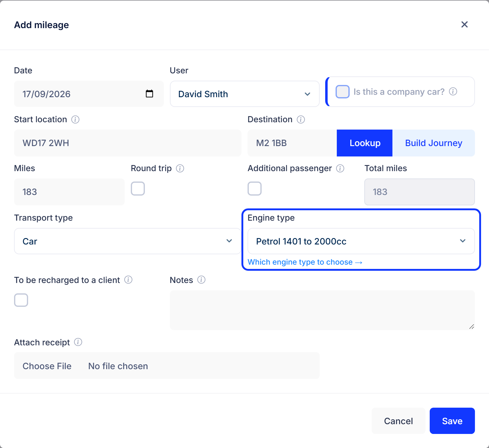This screenshot has width=489, height=448.
Task: Check the Additional passenger box
Action: coord(254,189)
